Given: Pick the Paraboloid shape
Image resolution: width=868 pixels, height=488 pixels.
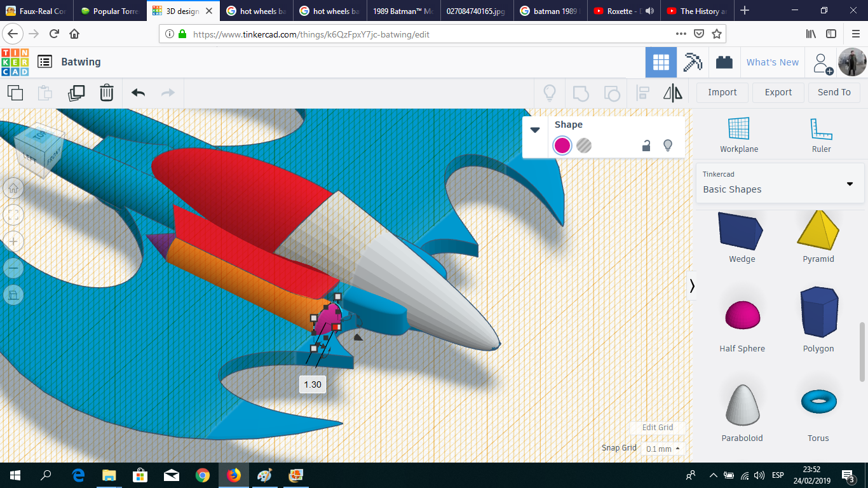Looking at the screenshot, I should pos(742,413).
